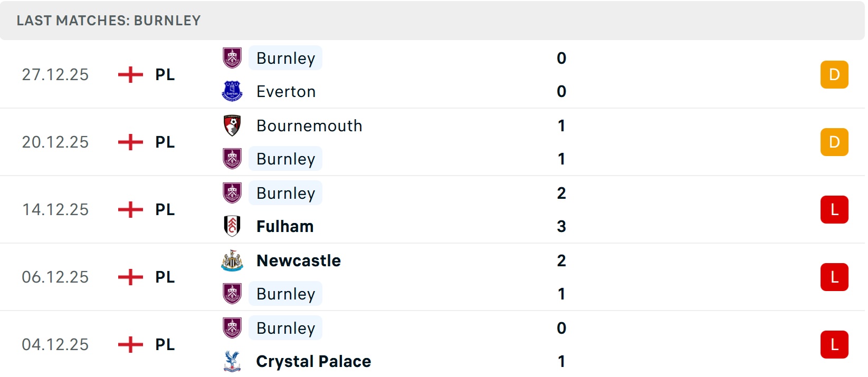
Task: Click the draw badge for Everton match
Action: (x=834, y=74)
